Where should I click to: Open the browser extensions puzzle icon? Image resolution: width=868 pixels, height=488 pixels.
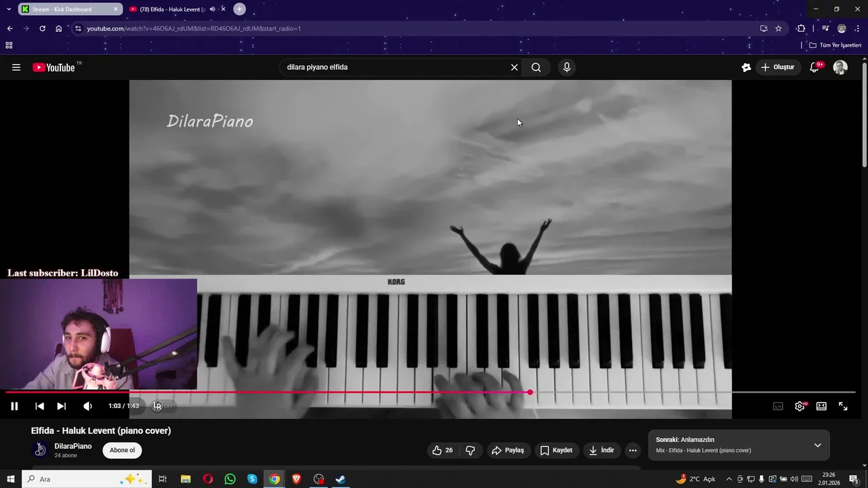(x=801, y=28)
